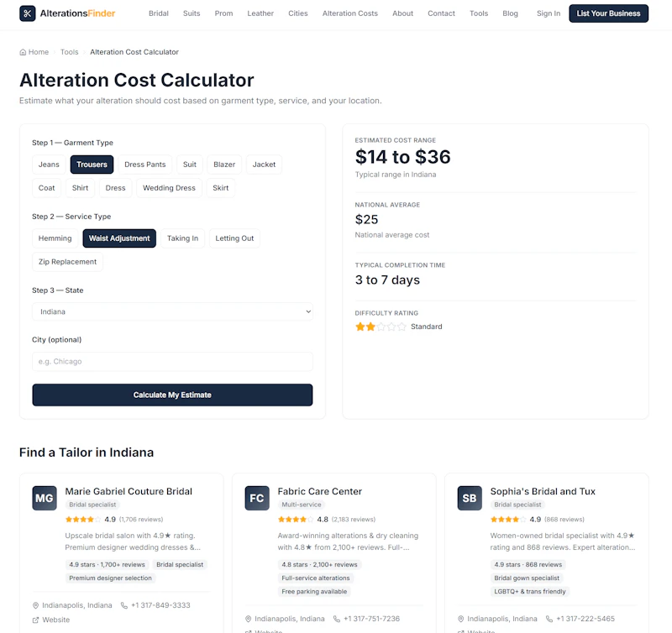Open Contact navigation item
This screenshot has height=633, width=672.
tap(441, 13)
